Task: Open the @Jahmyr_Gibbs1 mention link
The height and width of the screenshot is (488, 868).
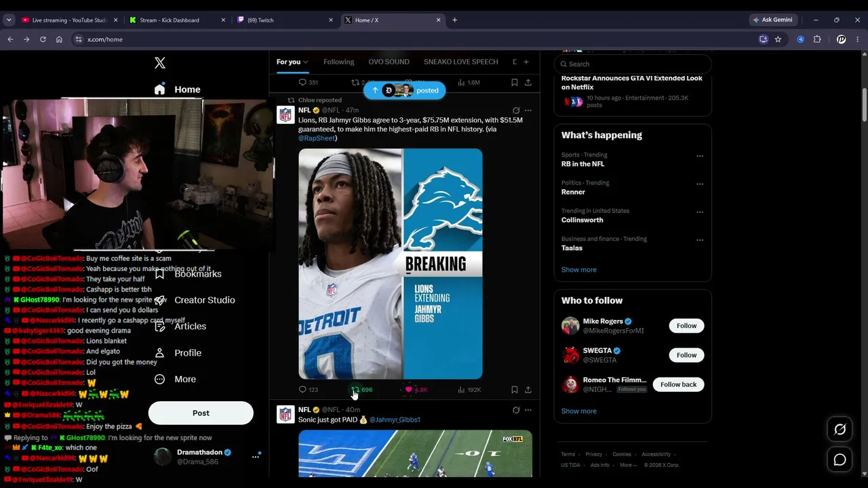Action: [x=395, y=420]
